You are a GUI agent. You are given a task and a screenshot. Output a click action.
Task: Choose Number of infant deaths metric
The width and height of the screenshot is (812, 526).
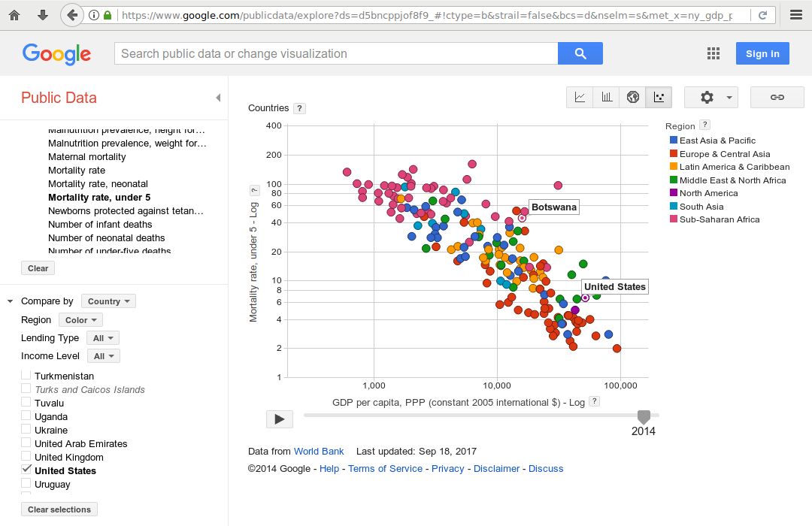coord(100,225)
